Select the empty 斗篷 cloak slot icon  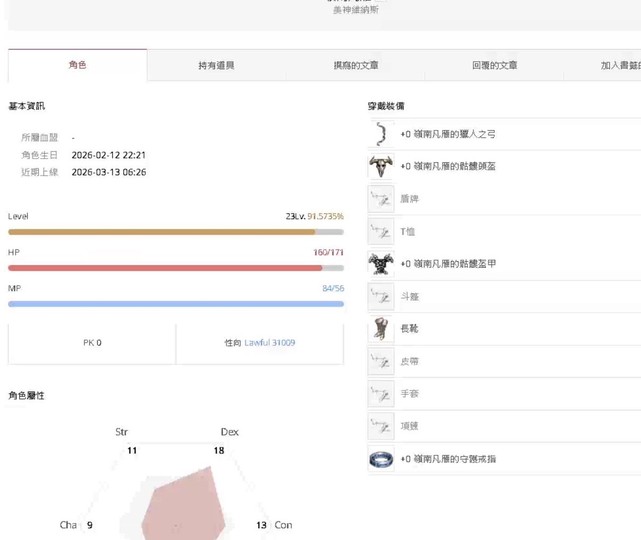click(x=381, y=296)
